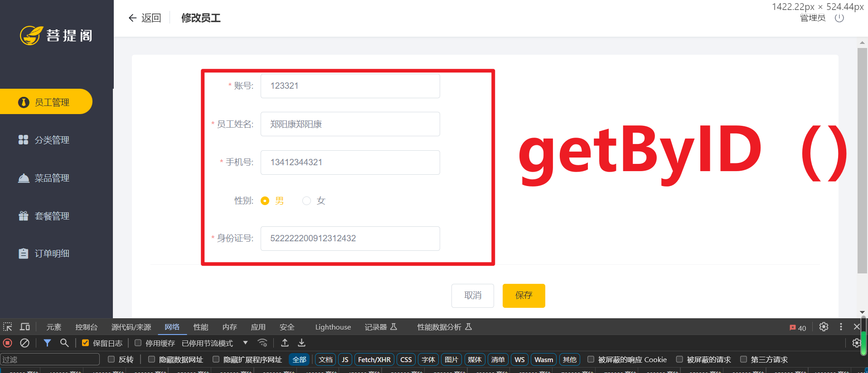Toggle the 被屏蔽的请求 checkbox
The width and height of the screenshot is (868, 373).
(679, 359)
